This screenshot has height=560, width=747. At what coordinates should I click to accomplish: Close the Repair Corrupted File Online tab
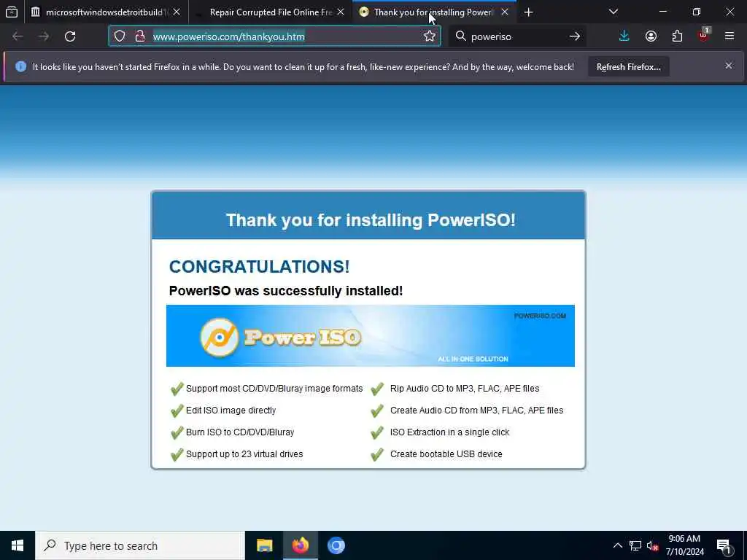point(341,12)
